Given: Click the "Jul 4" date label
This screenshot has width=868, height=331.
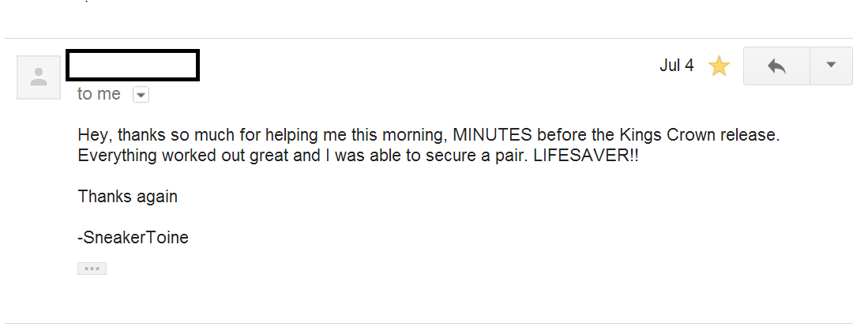Looking at the screenshot, I should 676,66.
